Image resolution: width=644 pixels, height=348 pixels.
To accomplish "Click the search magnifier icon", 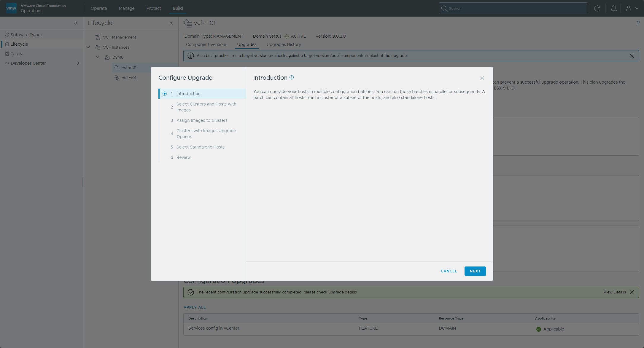I will pyautogui.click(x=444, y=8).
